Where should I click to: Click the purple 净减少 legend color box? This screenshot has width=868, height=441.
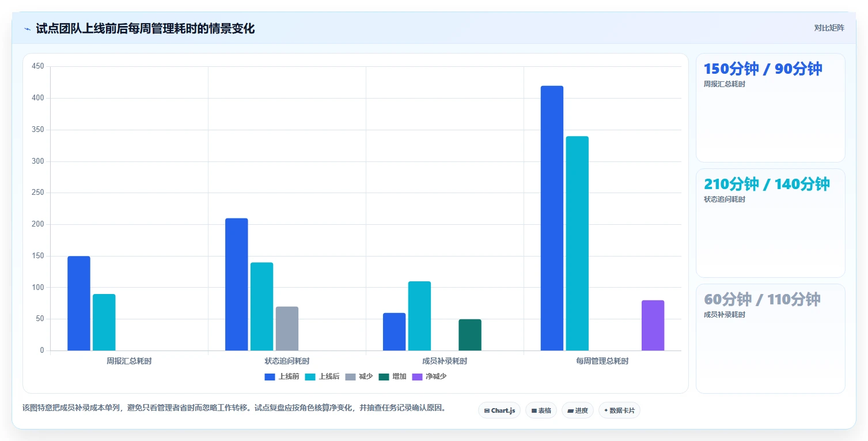[418, 376]
